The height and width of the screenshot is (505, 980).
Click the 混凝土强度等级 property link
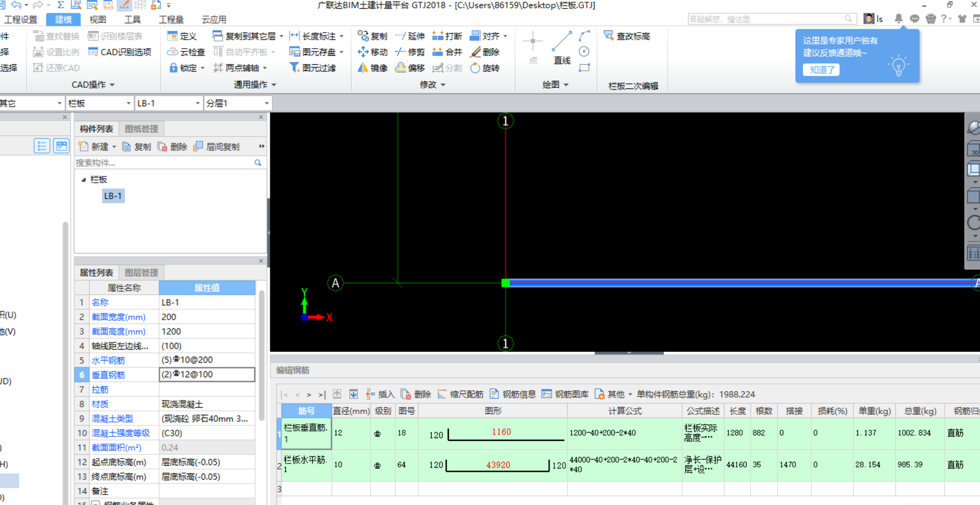pyautogui.click(x=120, y=433)
